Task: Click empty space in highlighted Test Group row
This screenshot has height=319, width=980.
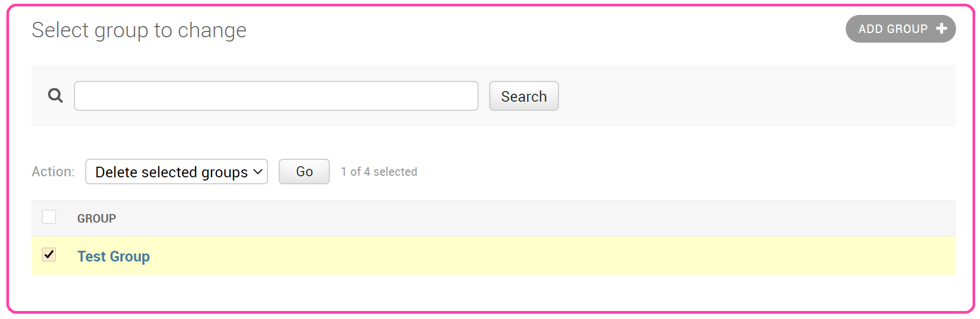Action: 533,256
